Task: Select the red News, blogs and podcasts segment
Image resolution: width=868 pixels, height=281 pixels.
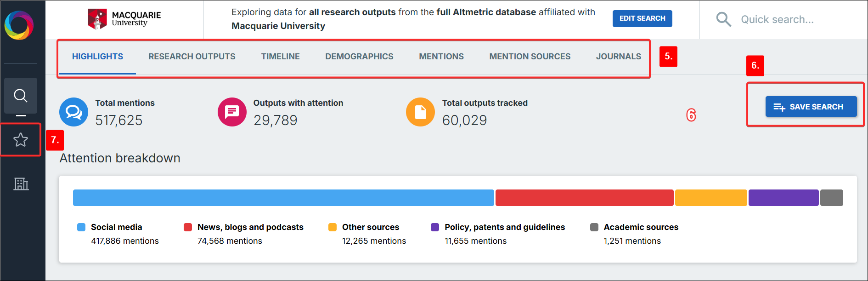Action: click(584, 198)
